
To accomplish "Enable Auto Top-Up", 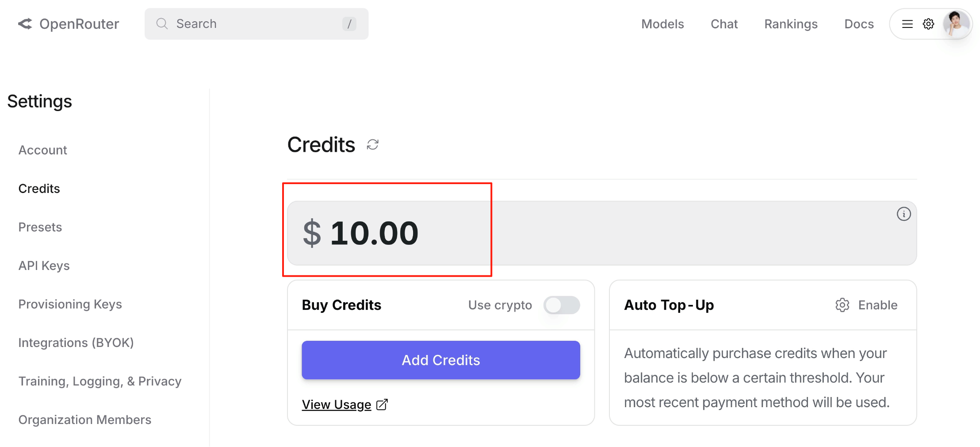I will (877, 305).
